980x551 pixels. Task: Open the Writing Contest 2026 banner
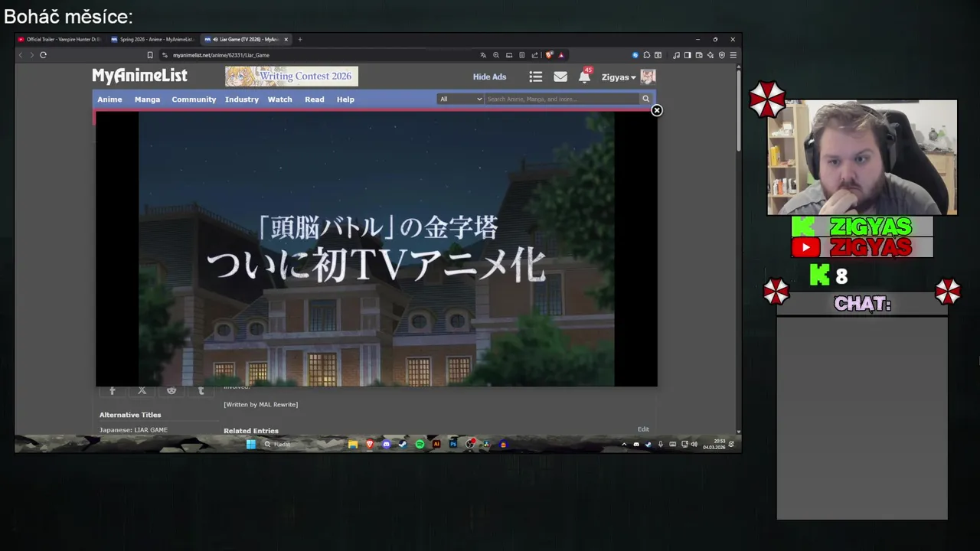tap(292, 76)
